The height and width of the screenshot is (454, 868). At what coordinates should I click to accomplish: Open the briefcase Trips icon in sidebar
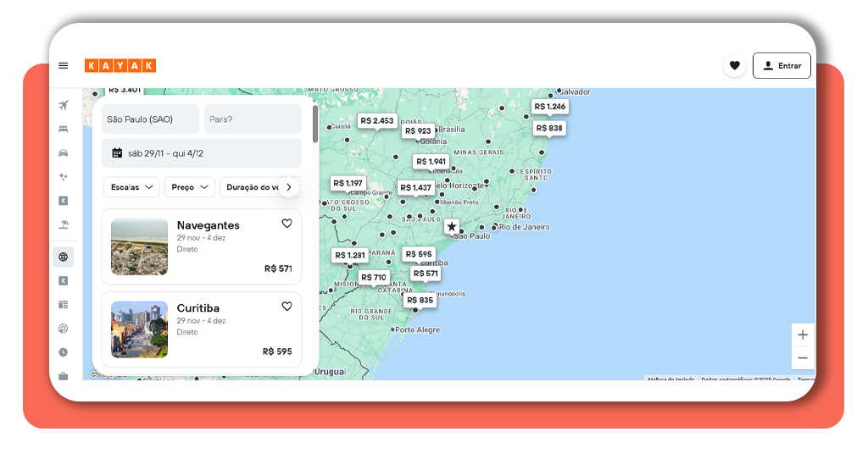(63, 375)
